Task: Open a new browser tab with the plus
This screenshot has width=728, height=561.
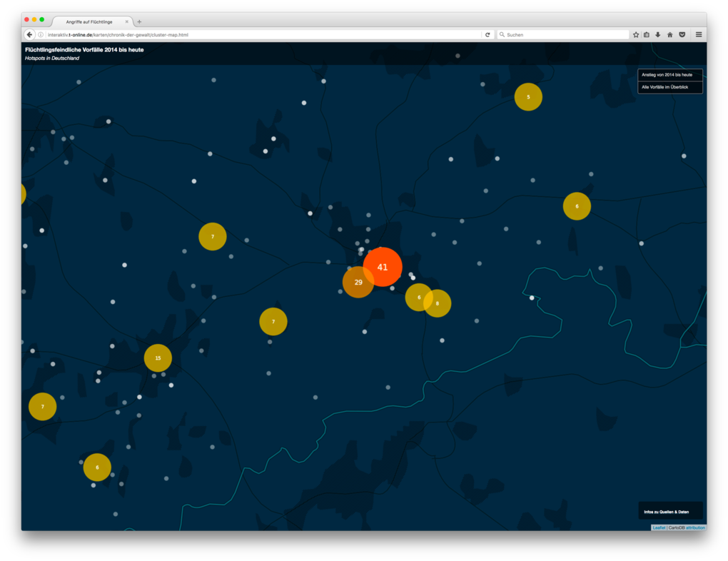Action: pos(138,21)
